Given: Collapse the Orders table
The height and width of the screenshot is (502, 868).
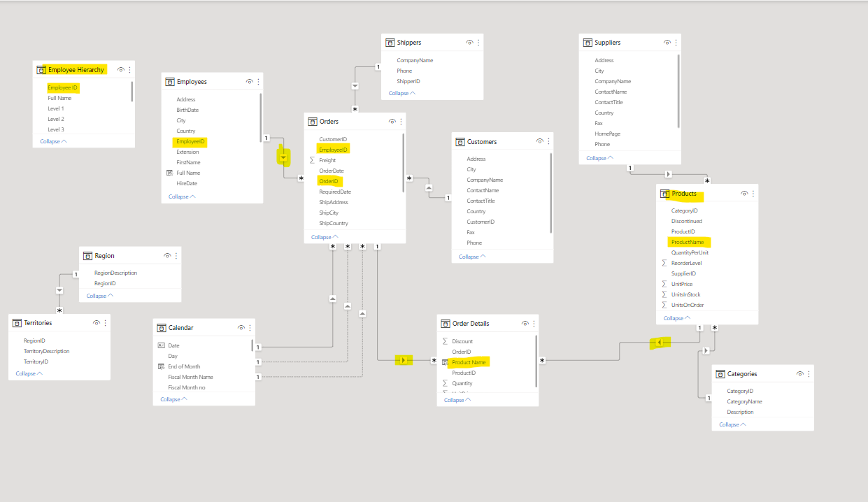Looking at the screenshot, I should click(x=325, y=237).
